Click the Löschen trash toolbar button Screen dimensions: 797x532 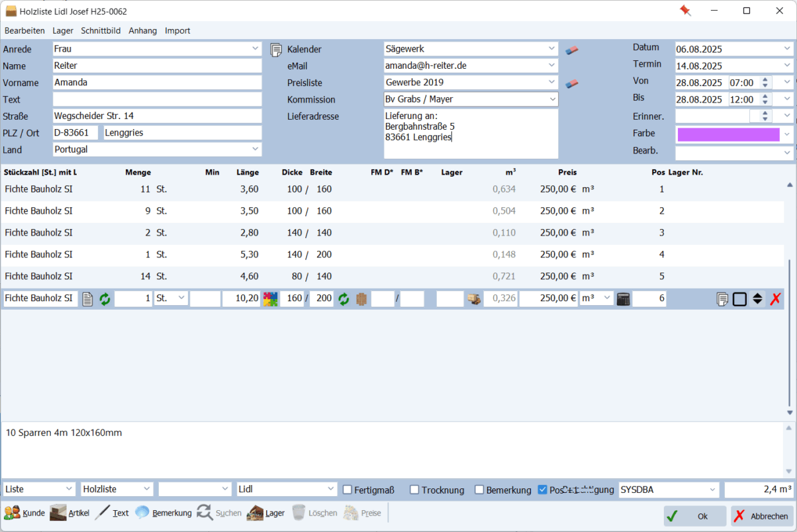(x=314, y=513)
